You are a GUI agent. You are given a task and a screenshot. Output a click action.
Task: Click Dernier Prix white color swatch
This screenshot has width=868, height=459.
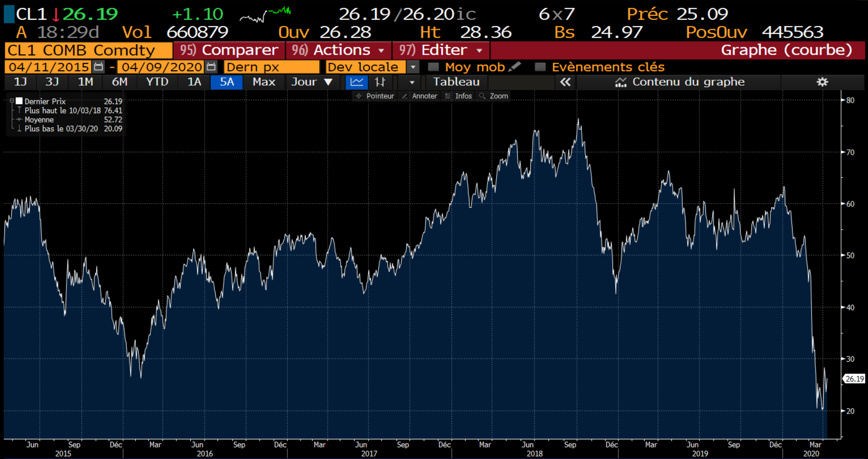coord(19,101)
